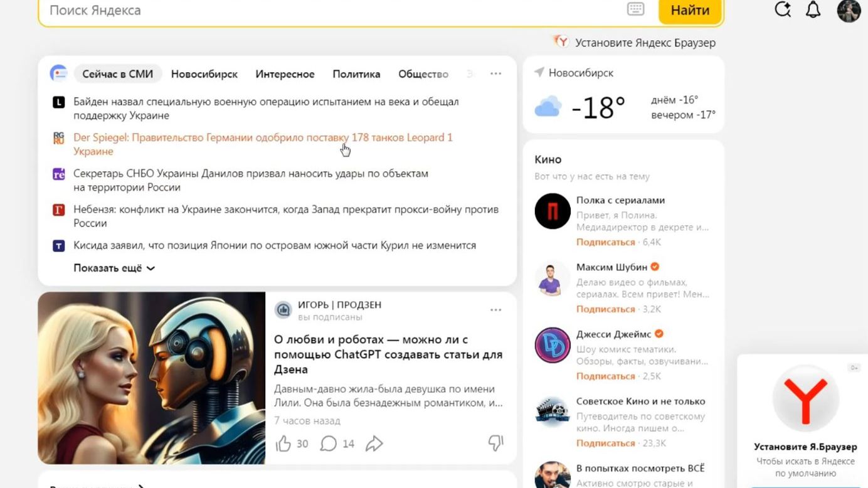The height and width of the screenshot is (488, 868).
Task: Open the ИГОРЬ | ПРОДЗЕН channel name
Action: pos(339,305)
